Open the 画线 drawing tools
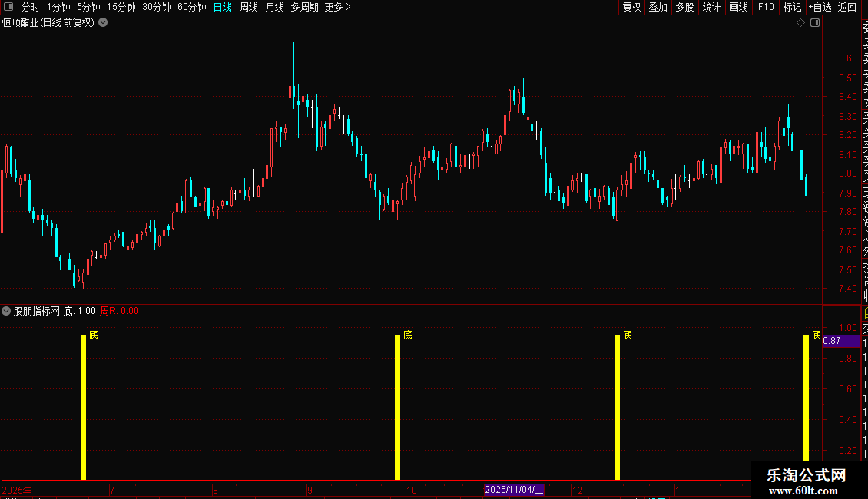This screenshot has height=499, width=868. 738,7
